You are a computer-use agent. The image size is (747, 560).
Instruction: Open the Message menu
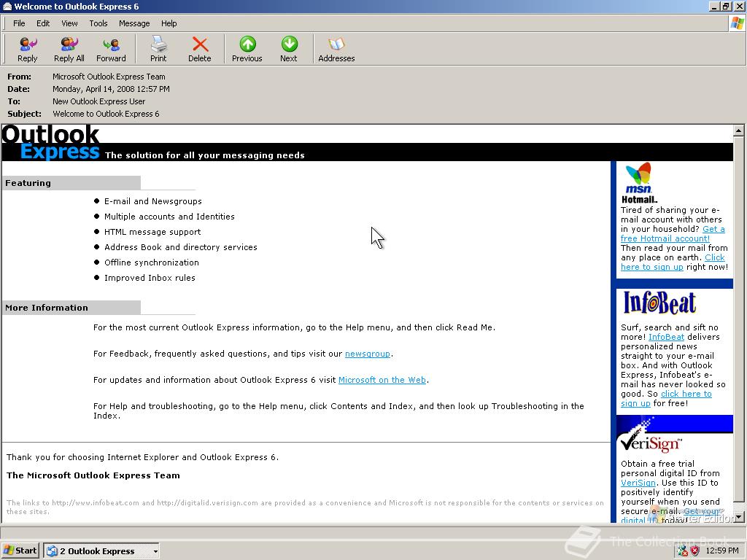click(x=134, y=23)
